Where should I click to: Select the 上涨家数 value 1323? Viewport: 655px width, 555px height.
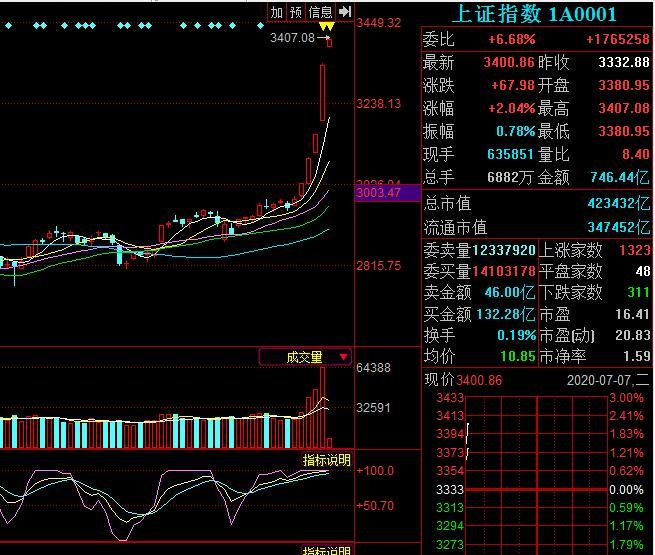(634, 250)
